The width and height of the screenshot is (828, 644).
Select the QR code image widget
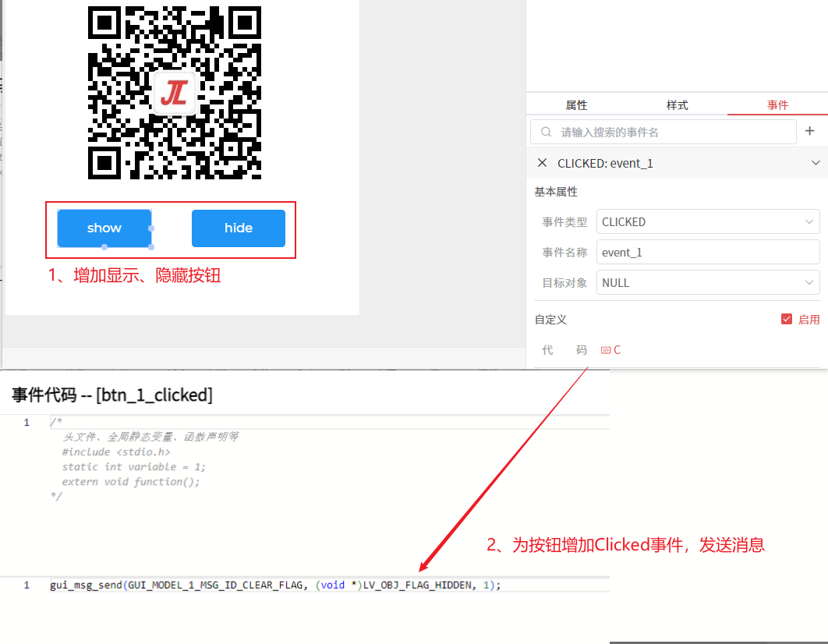point(175,93)
